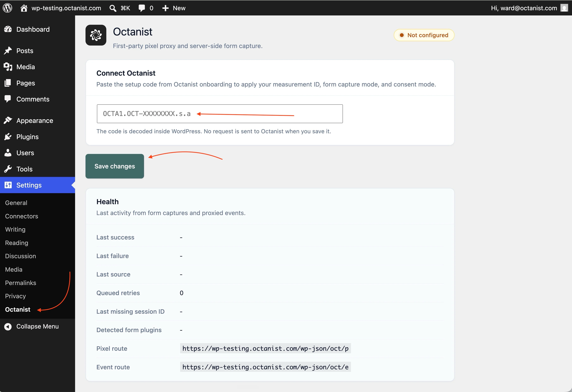Image resolution: width=572 pixels, height=392 pixels.
Task: Select the highlighted Settings menu
Action: tap(37, 185)
